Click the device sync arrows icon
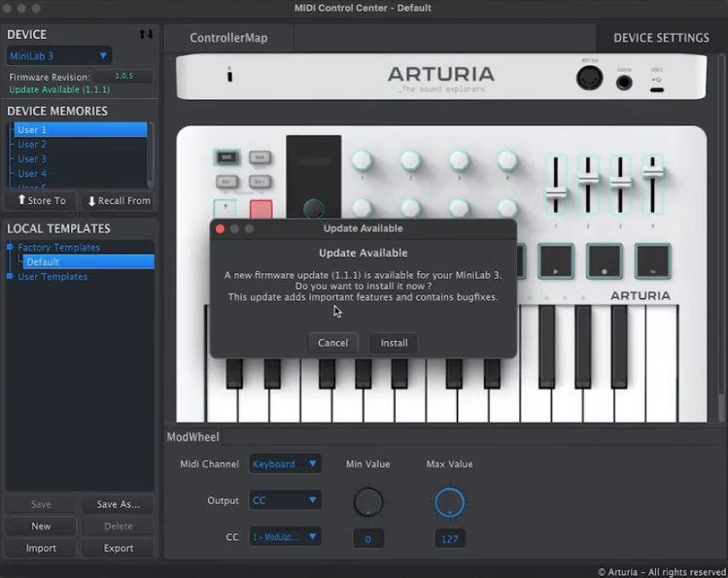Image resolution: width=728 pixels, height=578 pixels. [x=146, y=34]
